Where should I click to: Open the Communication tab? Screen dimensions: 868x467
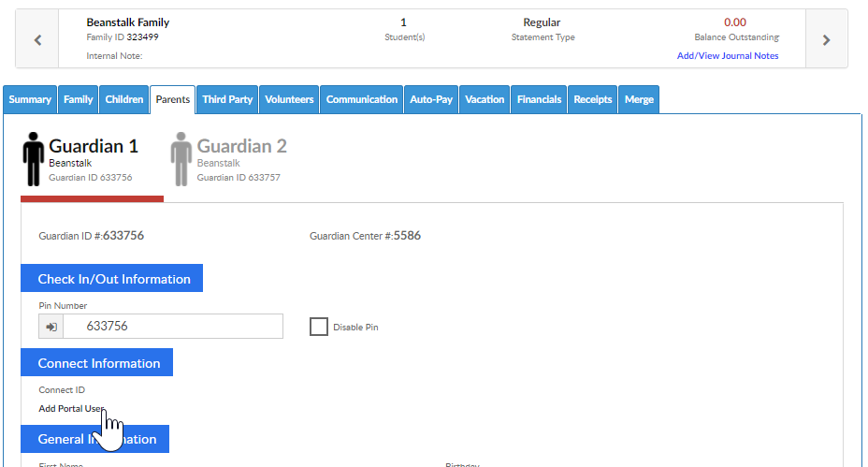[x=361, y=100]
